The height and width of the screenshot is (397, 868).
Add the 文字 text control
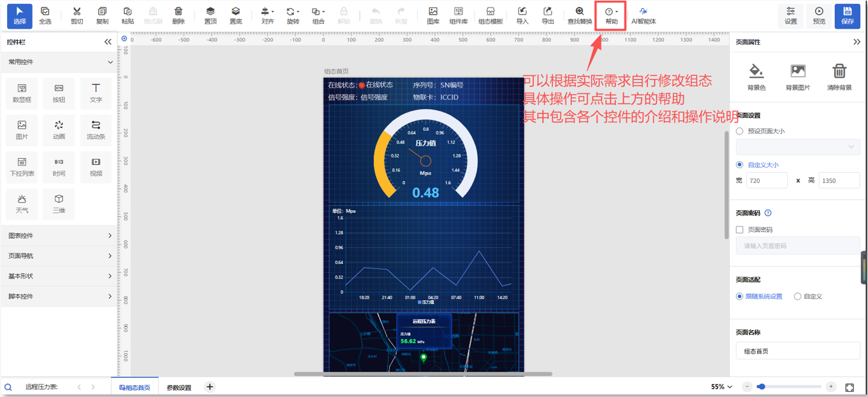[x=96, y=93]
